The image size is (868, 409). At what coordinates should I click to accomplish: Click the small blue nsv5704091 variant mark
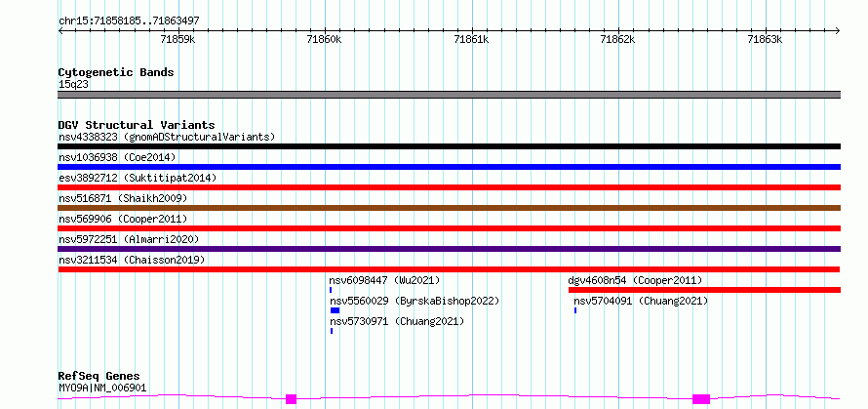coord(575,310)
